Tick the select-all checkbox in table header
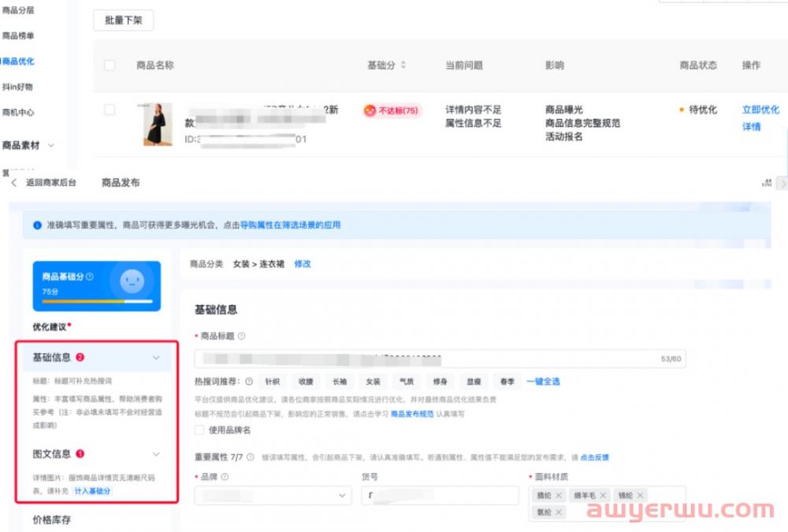Screen dimensions: 788x532 click(110, 65)
